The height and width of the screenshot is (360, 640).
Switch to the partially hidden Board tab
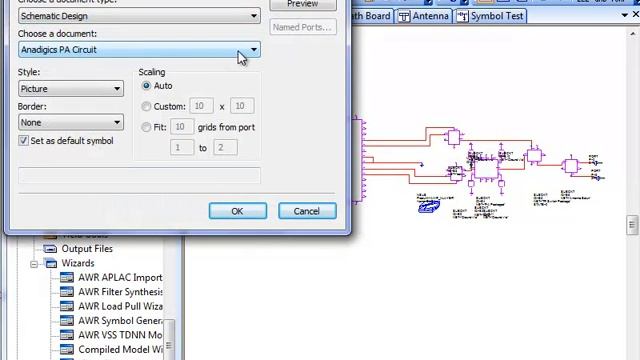[371, 16]
